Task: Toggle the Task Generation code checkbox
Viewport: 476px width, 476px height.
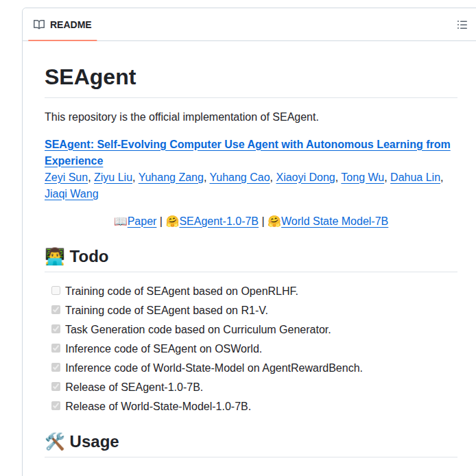Action: pyautogui.click(x=56, y=329)
